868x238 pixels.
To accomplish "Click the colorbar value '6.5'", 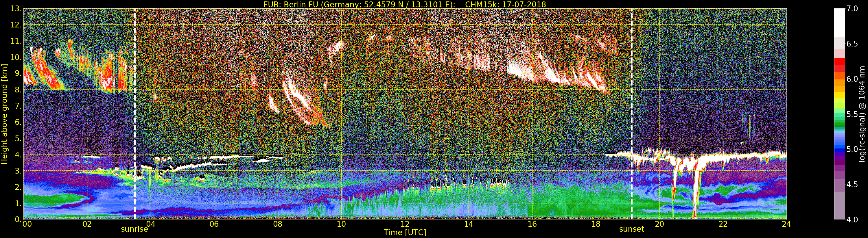I will click(852, 44).
